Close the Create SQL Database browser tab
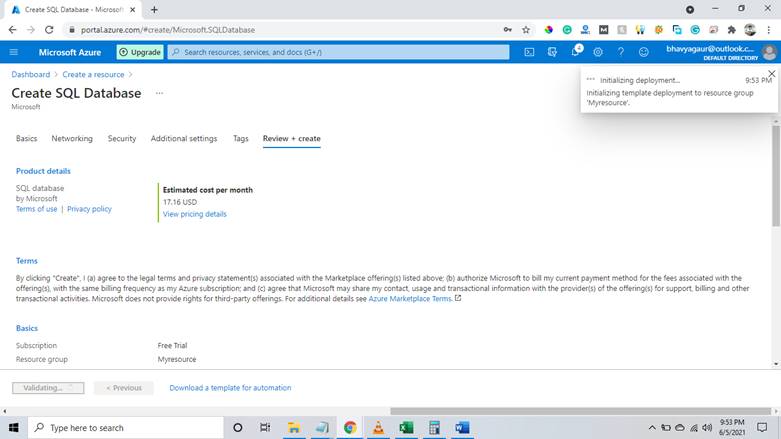The height and width of the screenshot is (439, 781). tap(132, 9)
